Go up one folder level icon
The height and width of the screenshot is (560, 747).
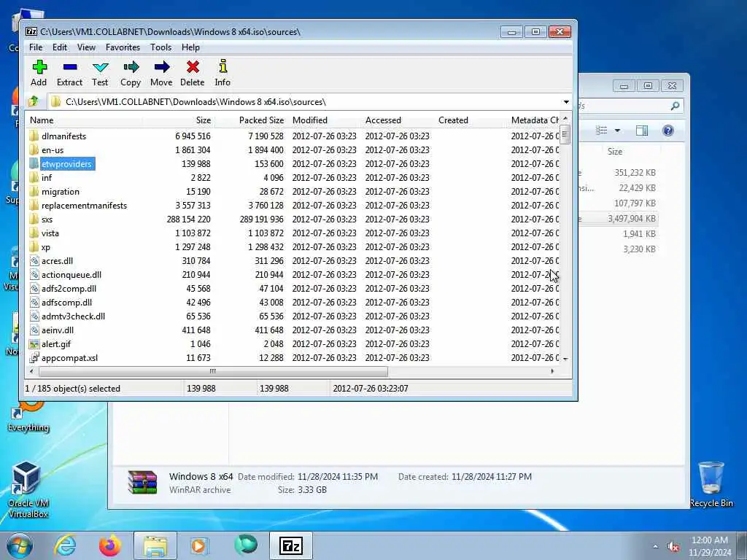pyautogui.click(x=34, y=101)
